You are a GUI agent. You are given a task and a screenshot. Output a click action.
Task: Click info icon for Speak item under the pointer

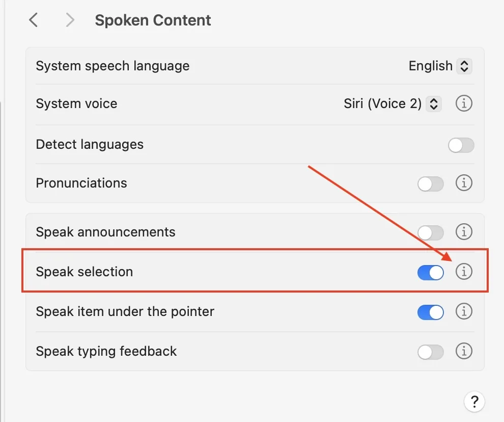(x=464, y=312)
